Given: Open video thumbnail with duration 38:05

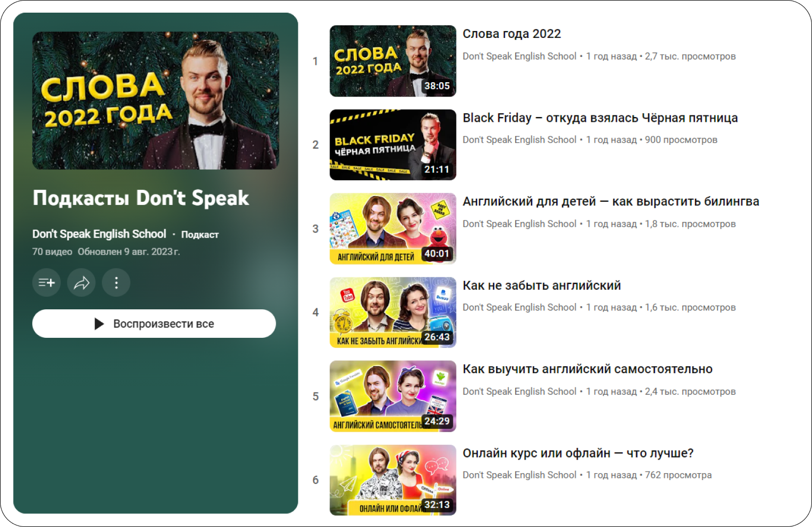Looking at the screenshot, I should tap(393, 61).
